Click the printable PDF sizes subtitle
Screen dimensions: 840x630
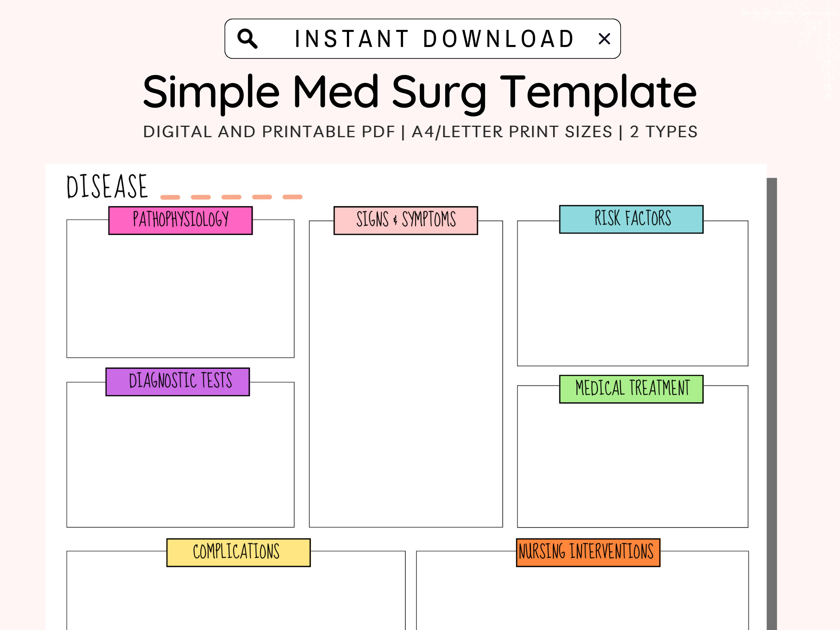pyautogui.click(x=420, y=132)
